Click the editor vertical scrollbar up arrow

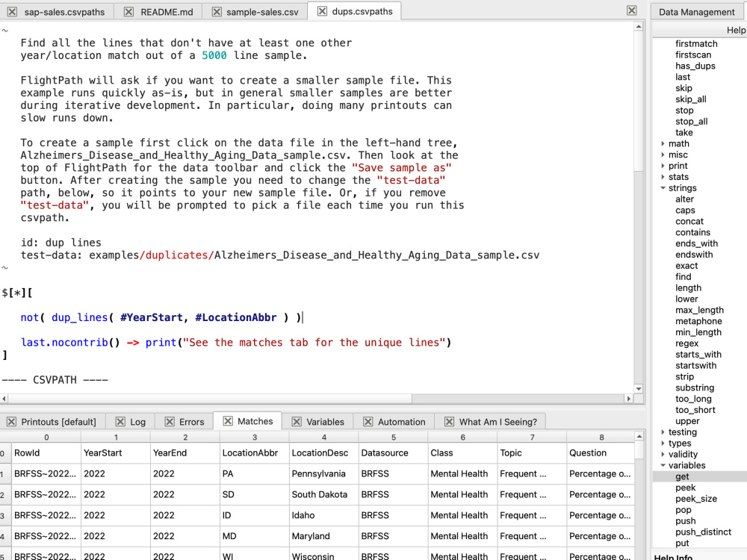click(639, 27)
